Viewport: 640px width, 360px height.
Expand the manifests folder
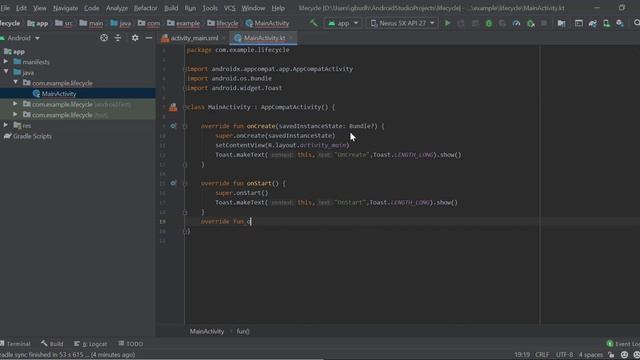click(x=6, y=62)
